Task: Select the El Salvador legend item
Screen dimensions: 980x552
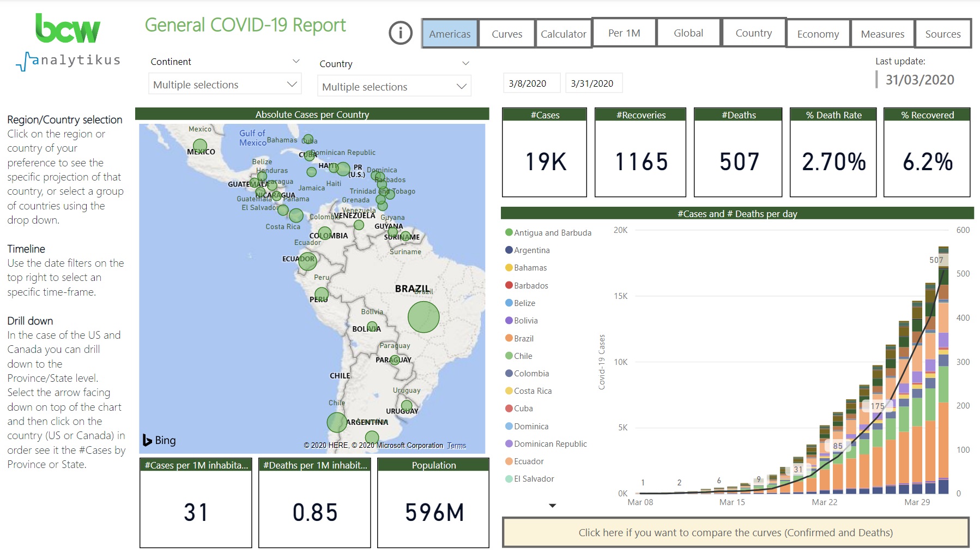Action: pos(530,478)
